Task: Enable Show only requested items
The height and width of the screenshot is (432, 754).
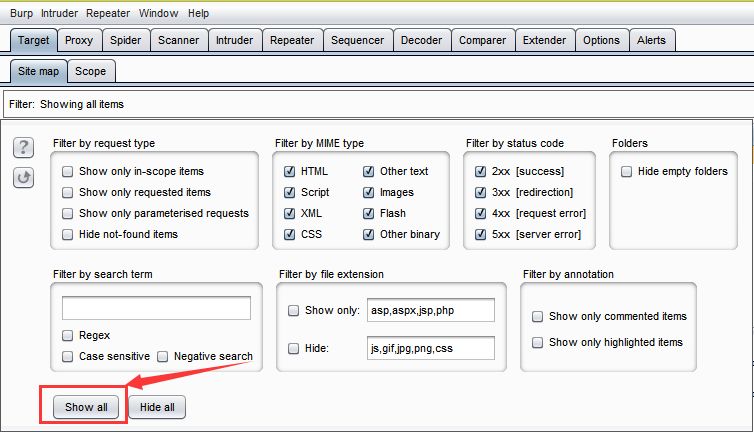Action: 67,192
